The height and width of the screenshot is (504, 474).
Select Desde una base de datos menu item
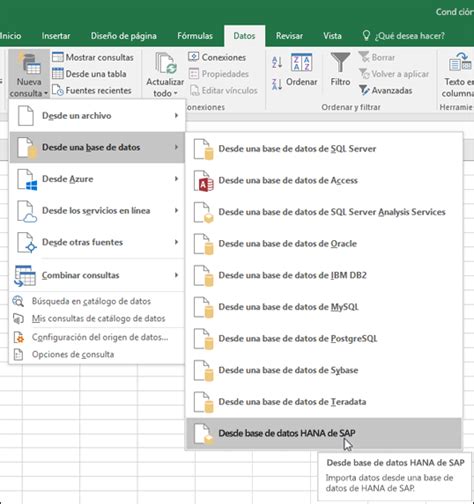click(97, 147)
